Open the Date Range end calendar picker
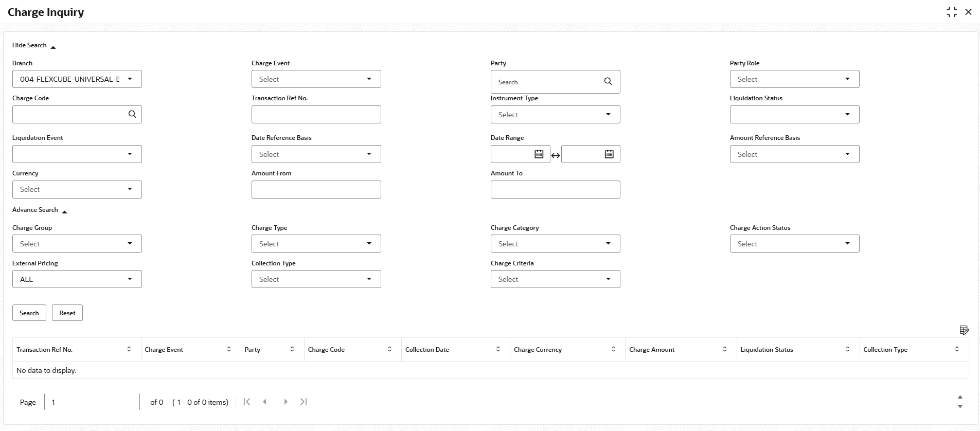Image resolution: width=980 pixels, height=431 pixels. pyautogui.click(x=609, y=154)
